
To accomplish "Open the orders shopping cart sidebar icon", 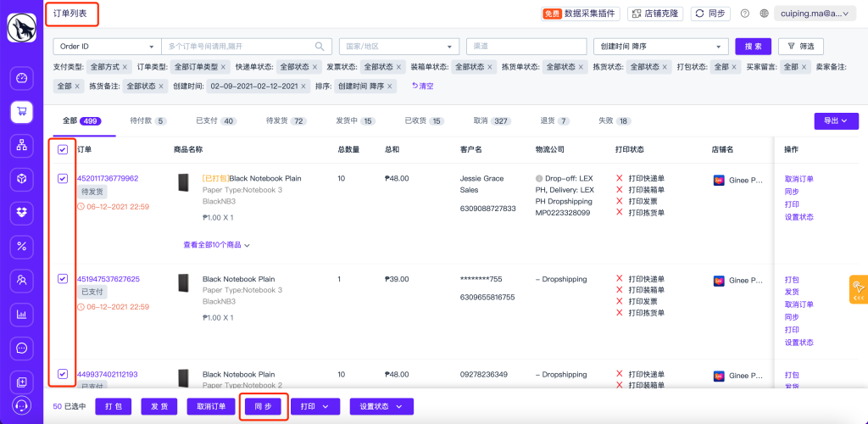I will click(x=21, y=112).
